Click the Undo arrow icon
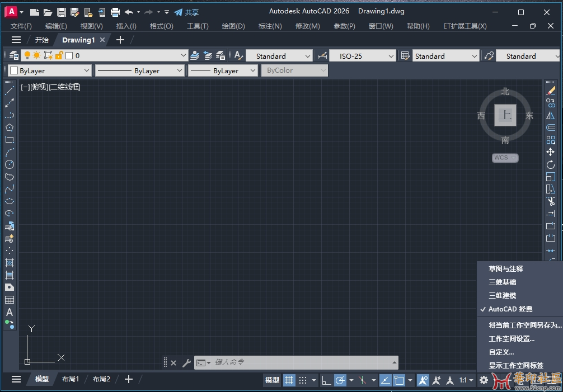Image resolution: width=563 pixels, height=392 pixels. point(129,12)
